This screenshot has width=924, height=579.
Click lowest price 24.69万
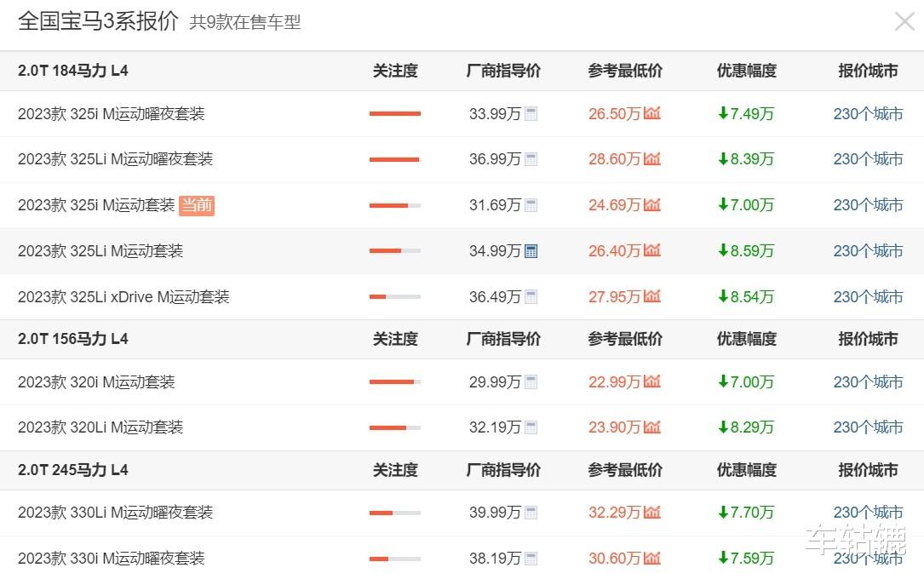tap(614, 205)
